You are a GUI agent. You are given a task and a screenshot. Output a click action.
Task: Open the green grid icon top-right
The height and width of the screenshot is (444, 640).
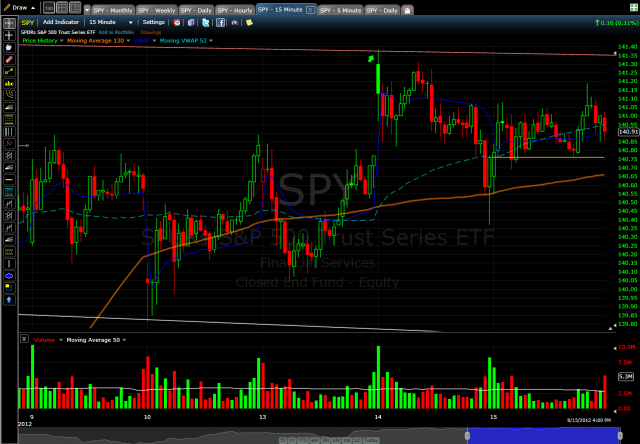click(633, 8)
